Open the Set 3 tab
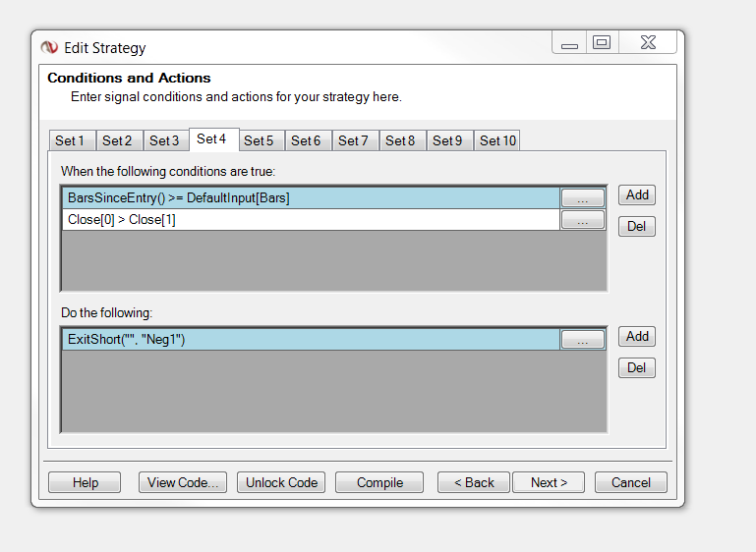Screen dimensions: 756x552 166,140
